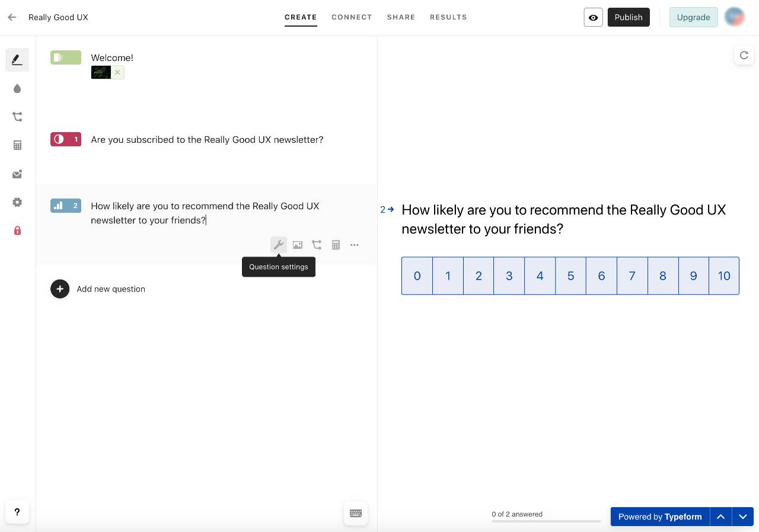Switch to the CREATE tab
This screenshot has width=759, height=532.
pos(301,17)
